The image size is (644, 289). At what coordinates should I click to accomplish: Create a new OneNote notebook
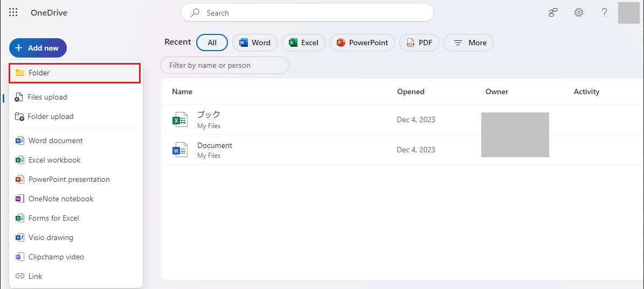coord(75,199)
